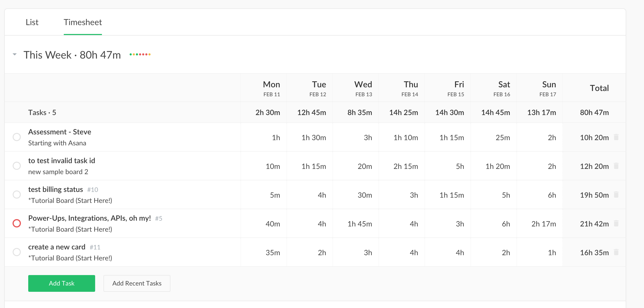Select the Timesheet tab

tap(83, 22)
